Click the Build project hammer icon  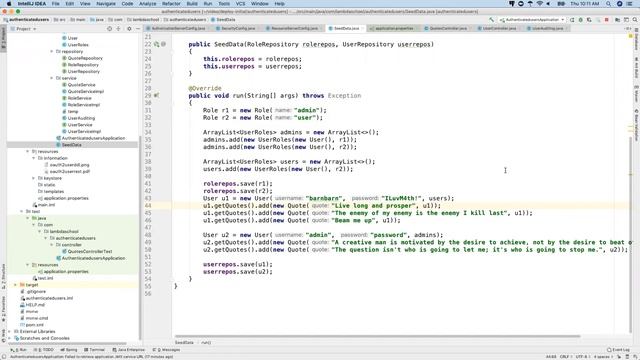click(491, 20)
